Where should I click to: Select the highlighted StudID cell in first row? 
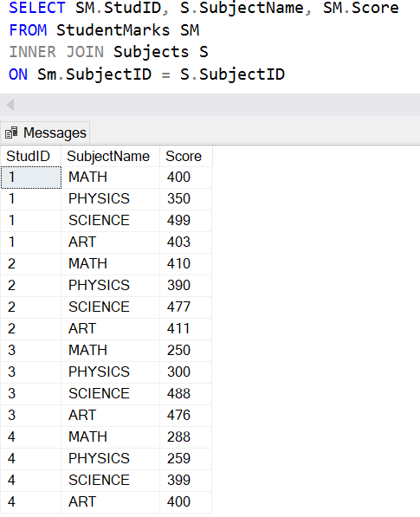[x=31, y=178]
